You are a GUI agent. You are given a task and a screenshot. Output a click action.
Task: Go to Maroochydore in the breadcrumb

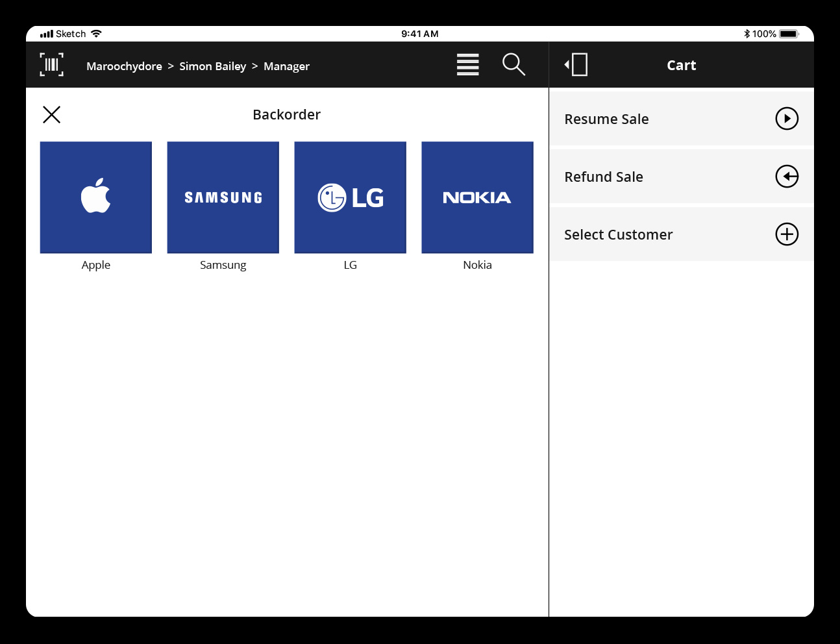124,66
